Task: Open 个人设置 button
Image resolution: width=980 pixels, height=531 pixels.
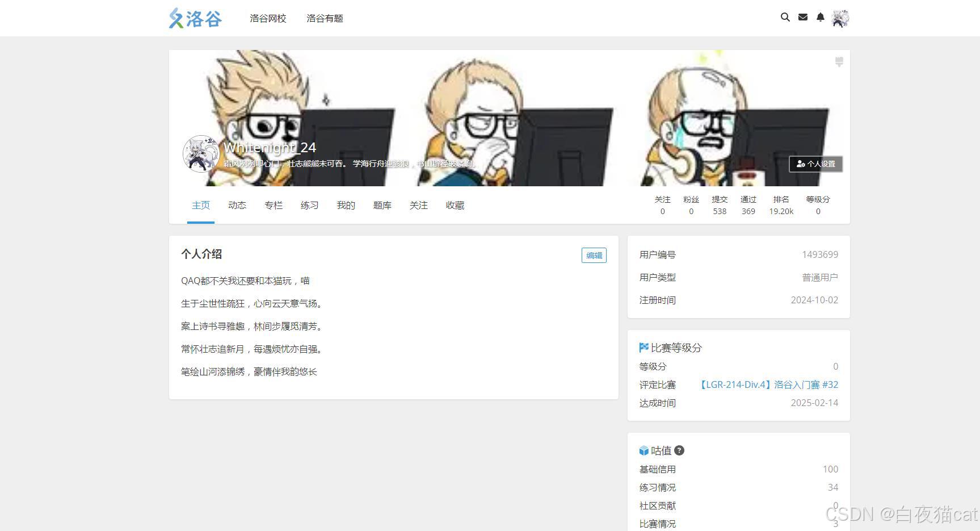Action: 816,164
